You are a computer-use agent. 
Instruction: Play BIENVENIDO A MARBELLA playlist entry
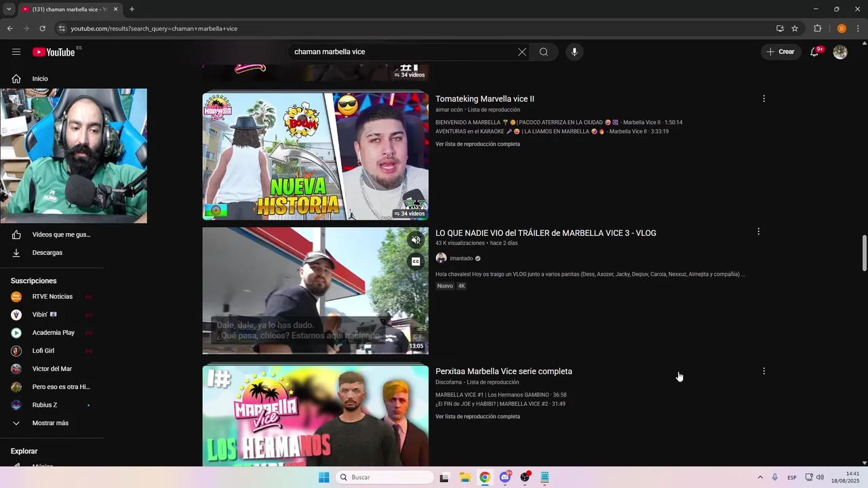click(559, 123)
